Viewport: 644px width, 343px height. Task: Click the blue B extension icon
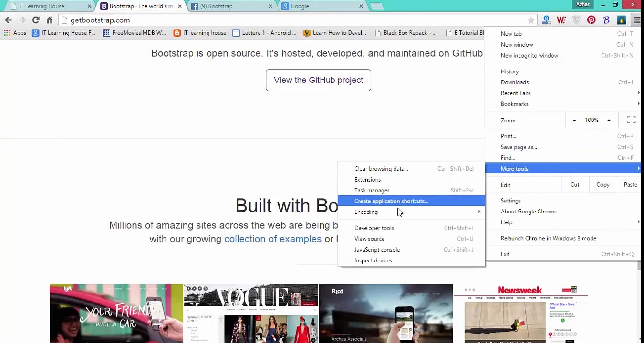click(x=606, y=20)
